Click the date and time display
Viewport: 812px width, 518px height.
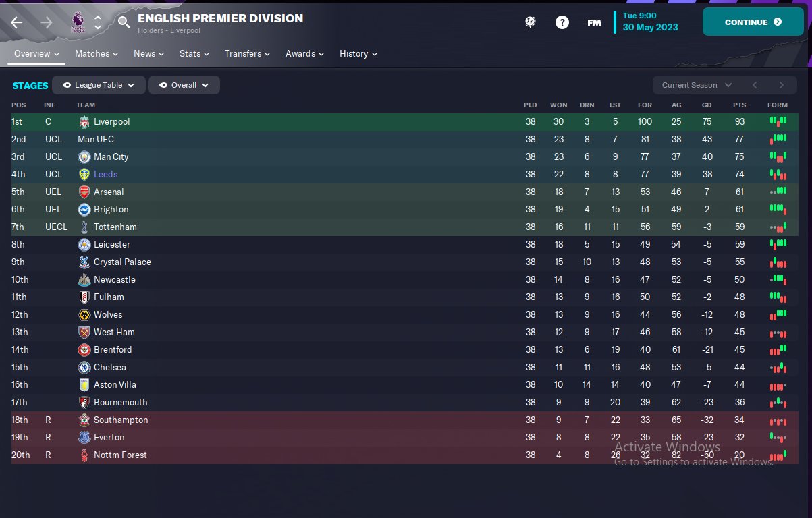point(651,22)
